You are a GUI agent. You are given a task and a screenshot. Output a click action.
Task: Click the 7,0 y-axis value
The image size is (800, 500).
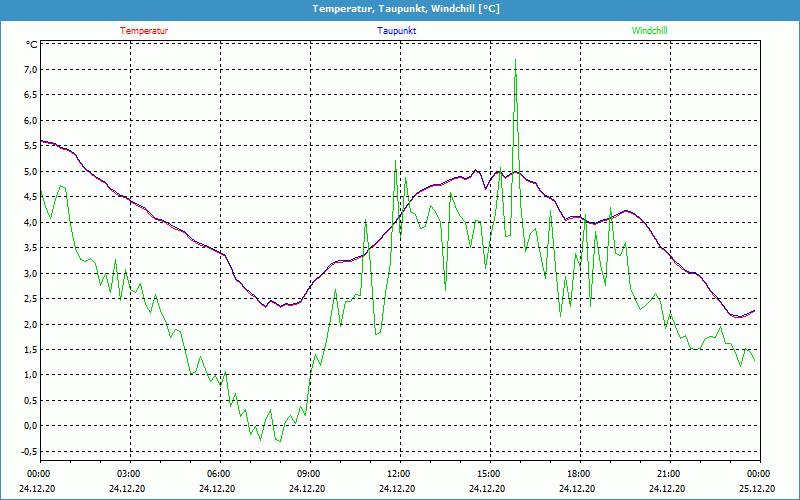tap(31, 69)
